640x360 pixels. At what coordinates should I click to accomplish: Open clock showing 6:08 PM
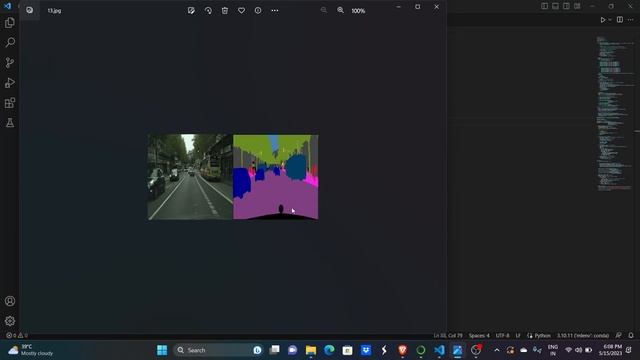click(x=611, y=350)
